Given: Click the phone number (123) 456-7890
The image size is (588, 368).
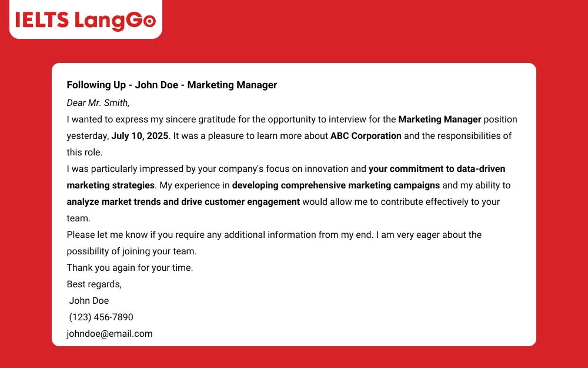Looking at the screenshot, I should 101,317.
